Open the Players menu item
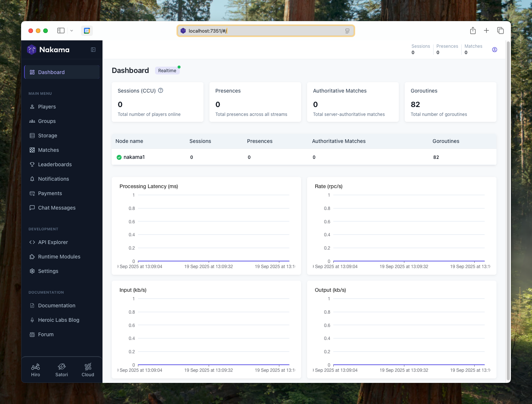 (47, 107)
